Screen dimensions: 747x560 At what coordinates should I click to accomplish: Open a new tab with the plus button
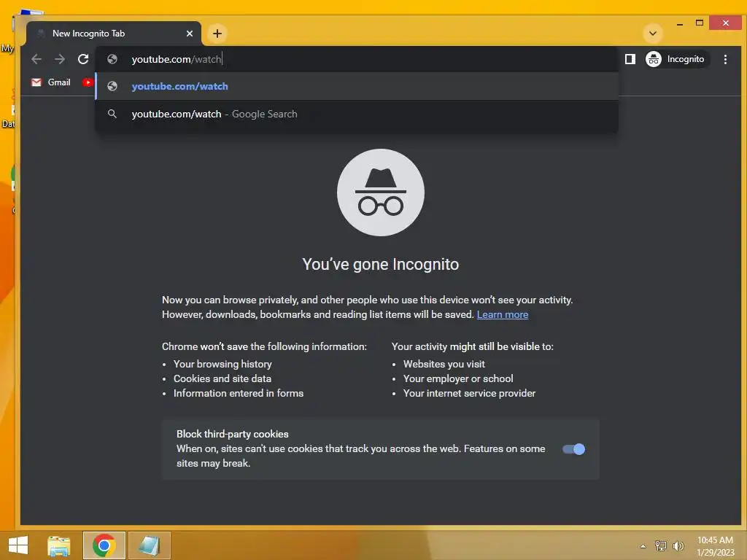tap(217, 34)
